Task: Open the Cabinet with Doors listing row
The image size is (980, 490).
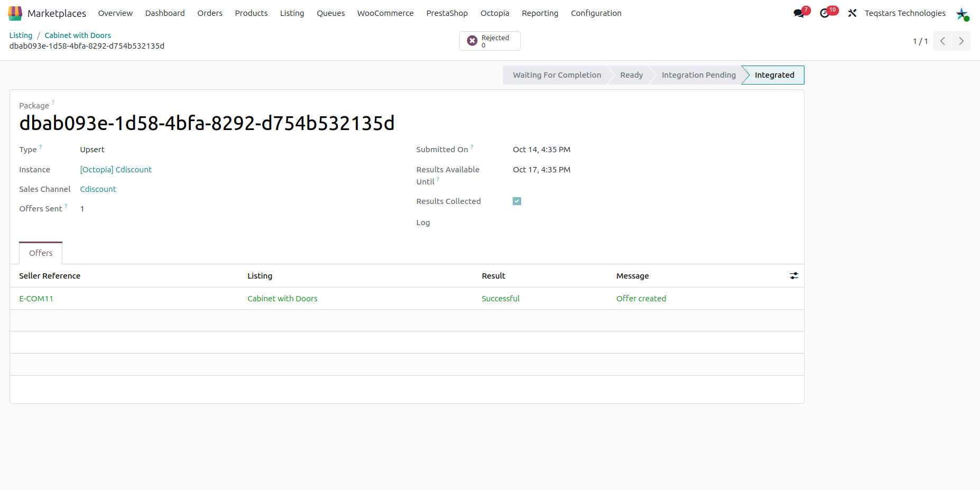Action: click(282, 299)
